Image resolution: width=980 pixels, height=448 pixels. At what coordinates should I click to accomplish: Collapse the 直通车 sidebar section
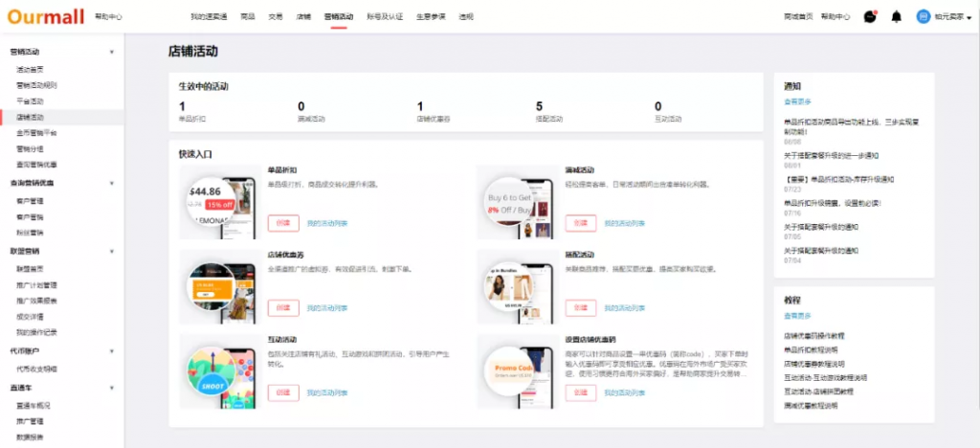click(112, 388)
